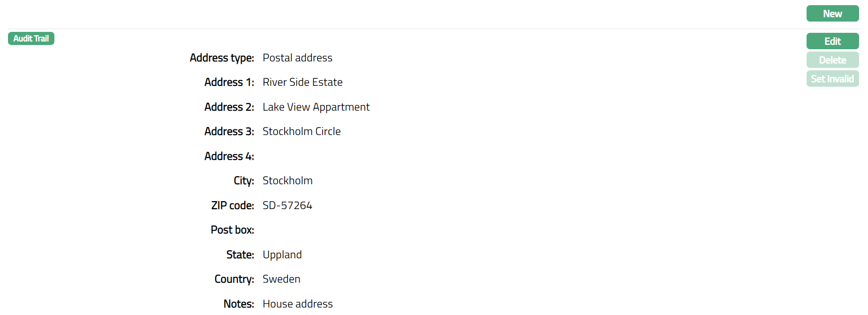Click the City value Stockholm
This screenshot has height=315, width=868.
[287, 180]
